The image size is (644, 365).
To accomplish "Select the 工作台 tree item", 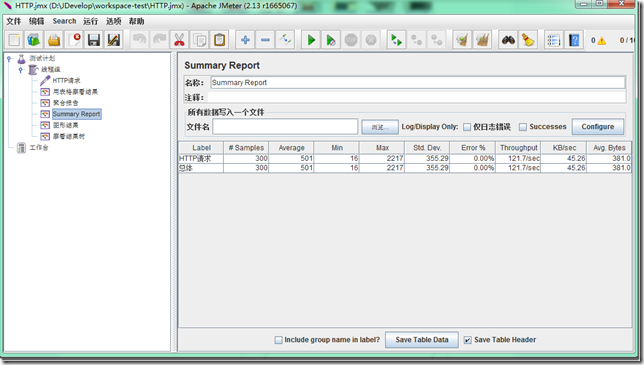I will pyautogui.click(x=39, y=147).
